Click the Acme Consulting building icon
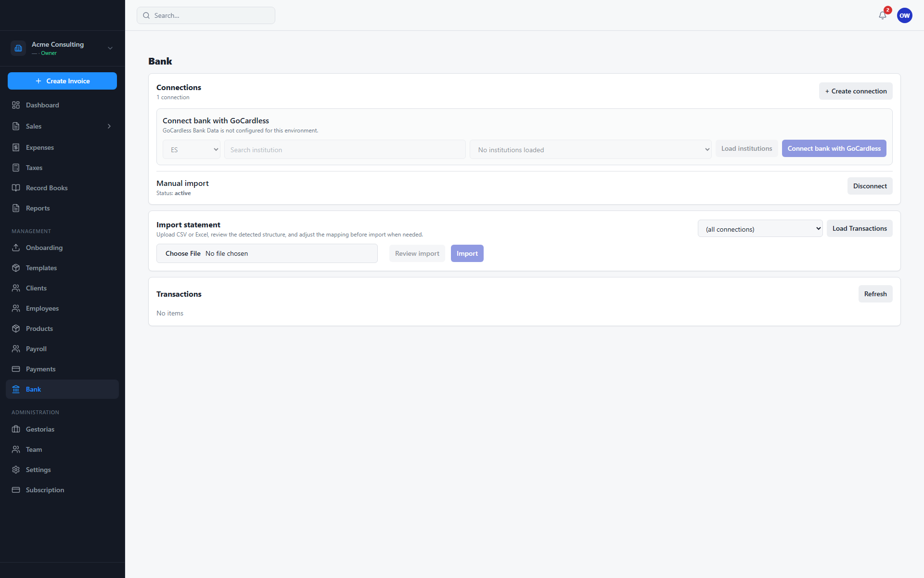This screenshot has width=924, height=578. [18, 48]
